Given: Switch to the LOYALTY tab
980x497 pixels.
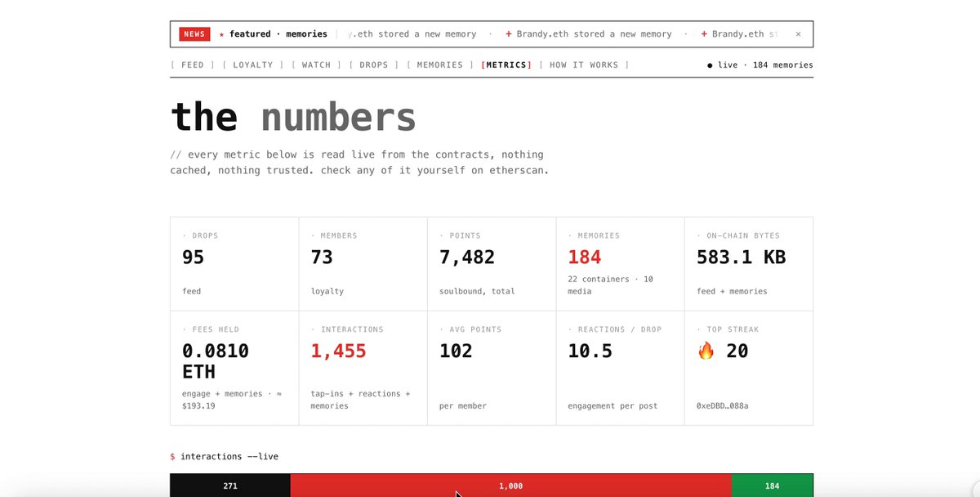Looking at the screenshot, I should [x=253, y=65].
